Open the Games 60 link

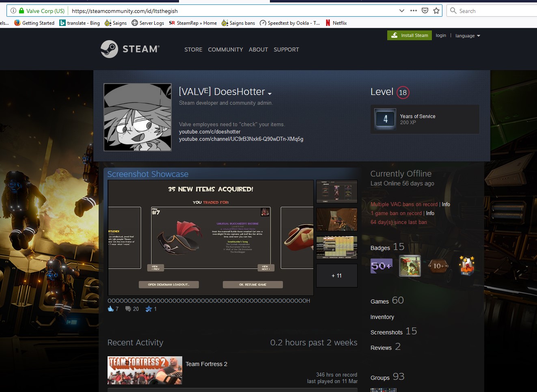tap(387, 301)
